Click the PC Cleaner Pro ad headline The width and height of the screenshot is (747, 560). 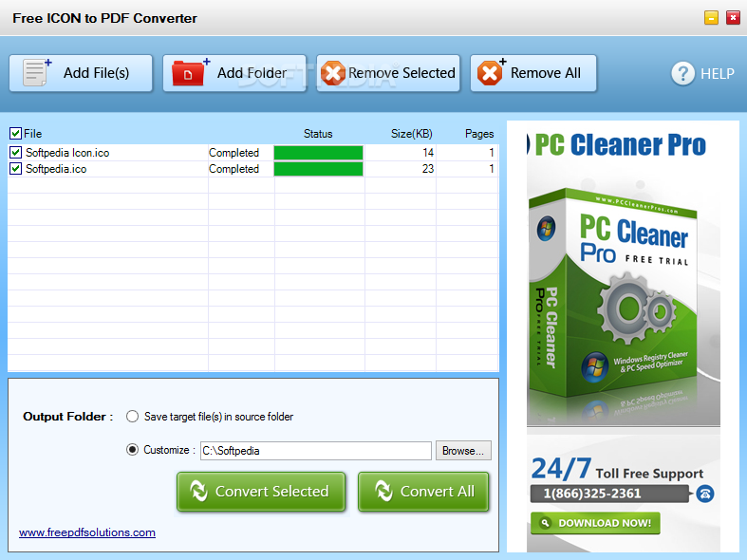pyautogui.click(x=620, y=145)
